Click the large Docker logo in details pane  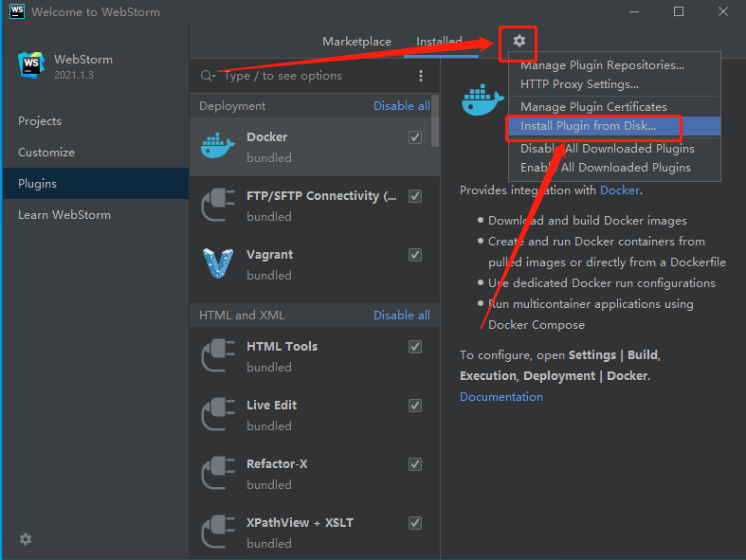tap(482, 100)
